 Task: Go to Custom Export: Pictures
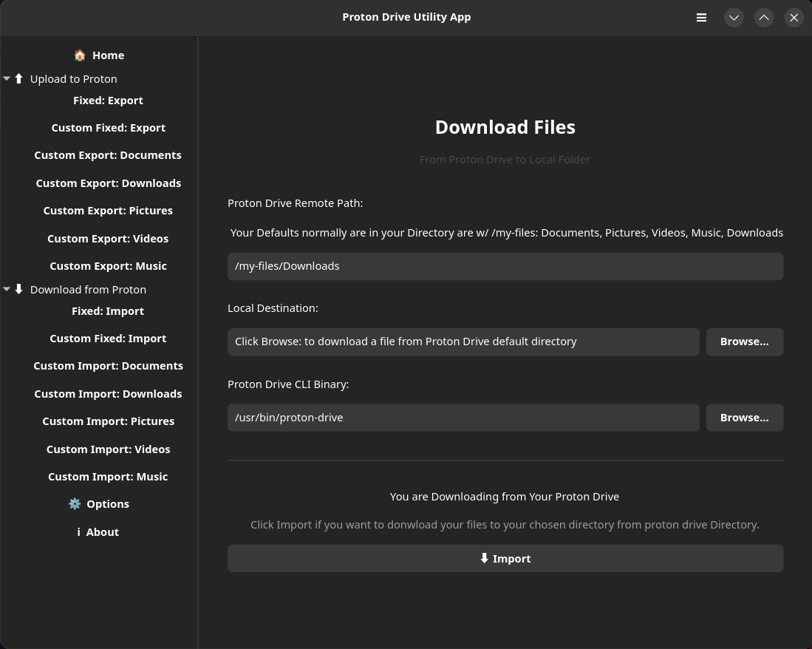108,211
